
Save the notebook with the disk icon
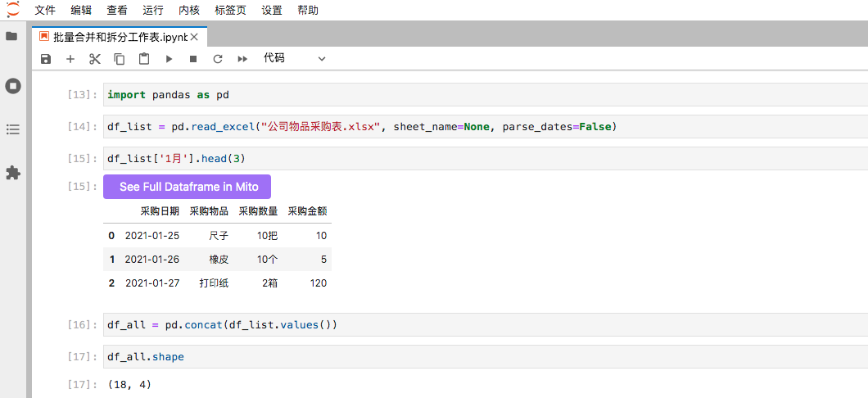tap(46, 59)
